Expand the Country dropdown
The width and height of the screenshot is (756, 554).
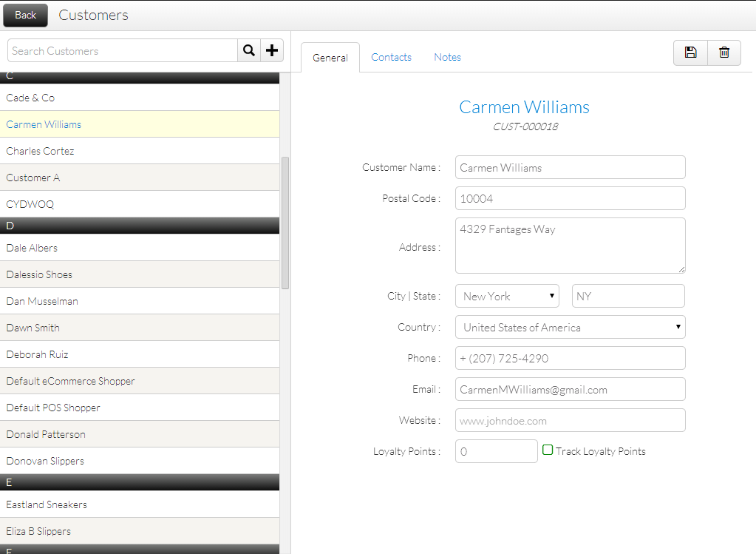coord(570,327)
